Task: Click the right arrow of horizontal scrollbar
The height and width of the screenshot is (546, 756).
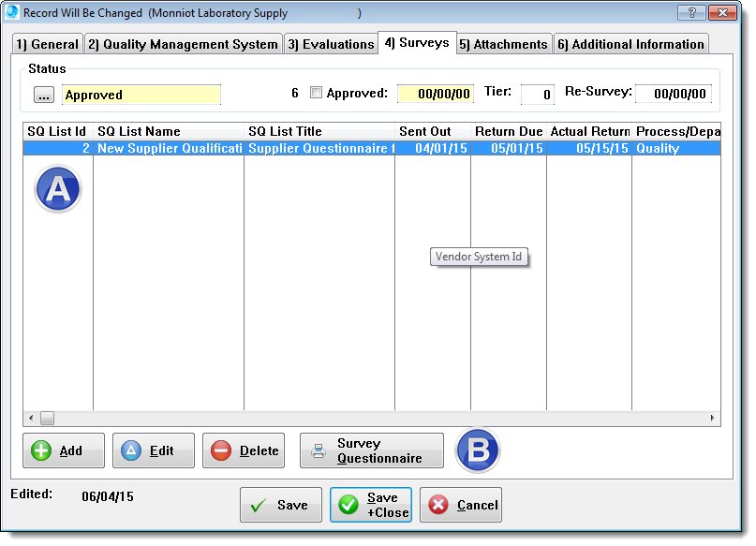Action: pos(712,418)
